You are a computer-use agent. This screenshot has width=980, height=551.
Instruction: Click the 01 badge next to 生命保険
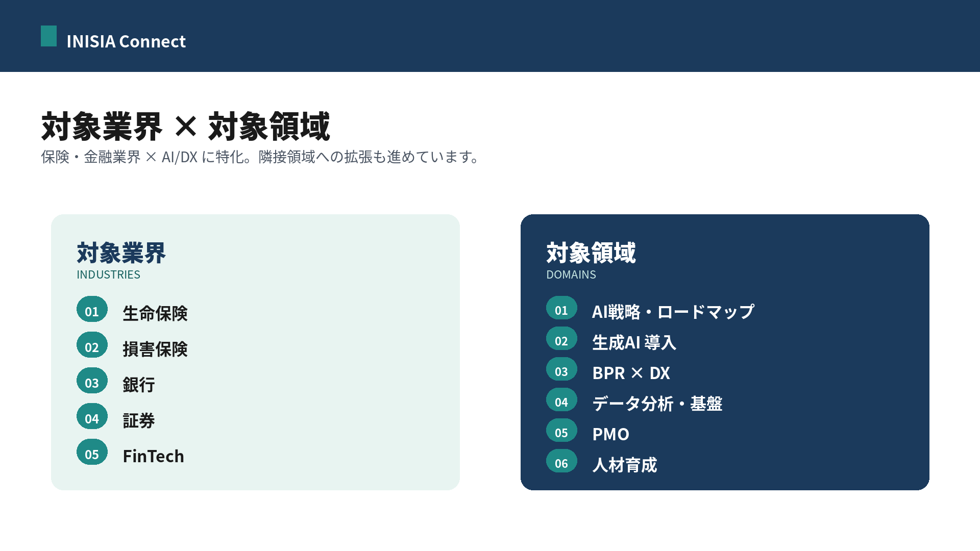tap(92, 309)
